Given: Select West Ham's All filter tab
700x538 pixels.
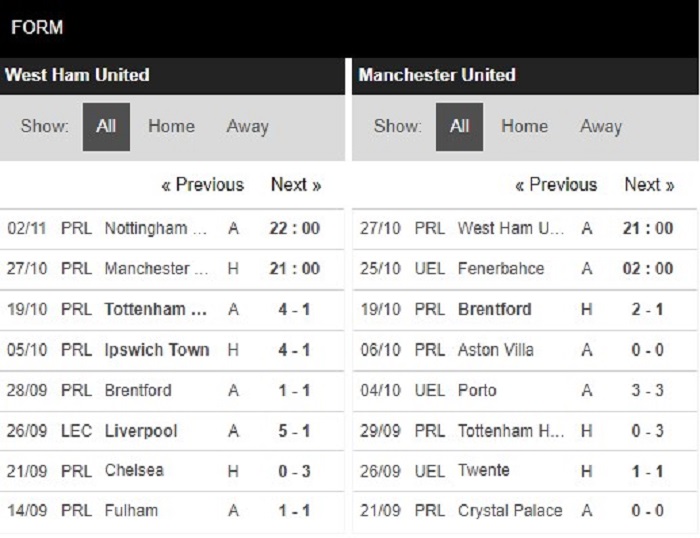Looking at the screenshot, I should 106,127.
